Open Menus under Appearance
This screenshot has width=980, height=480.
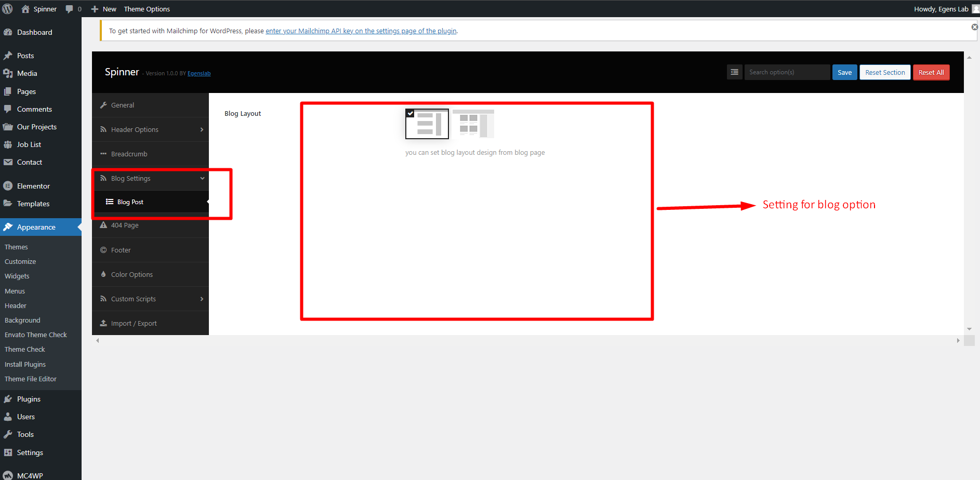(x=15, y=291)
